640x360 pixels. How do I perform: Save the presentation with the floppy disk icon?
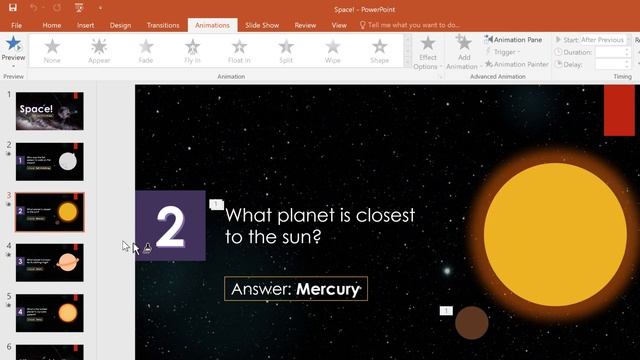[13, 8]
